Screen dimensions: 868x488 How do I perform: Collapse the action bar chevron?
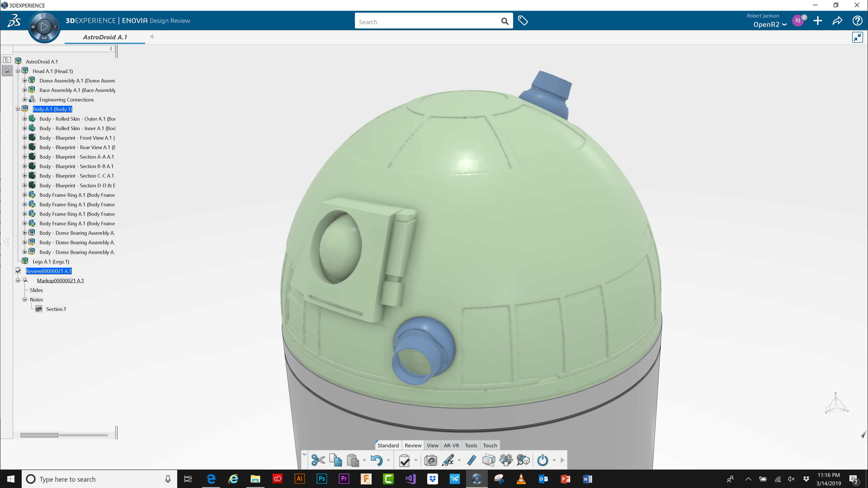tap(304, 454)
